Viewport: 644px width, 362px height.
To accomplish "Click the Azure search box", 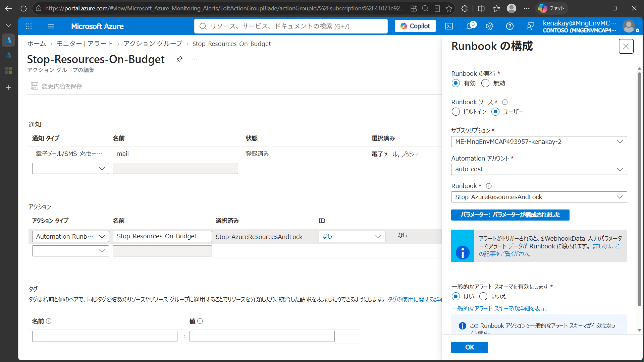I will pyautogui.click(x=291, y=26).
